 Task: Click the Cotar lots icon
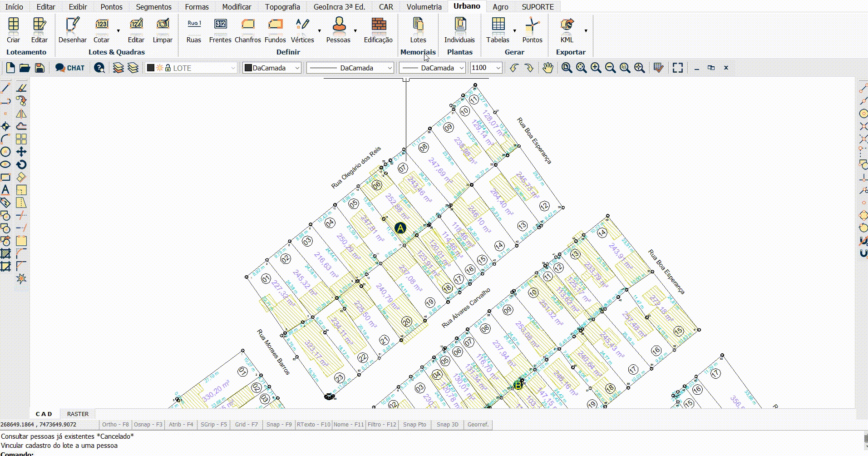tap(101, 30)
